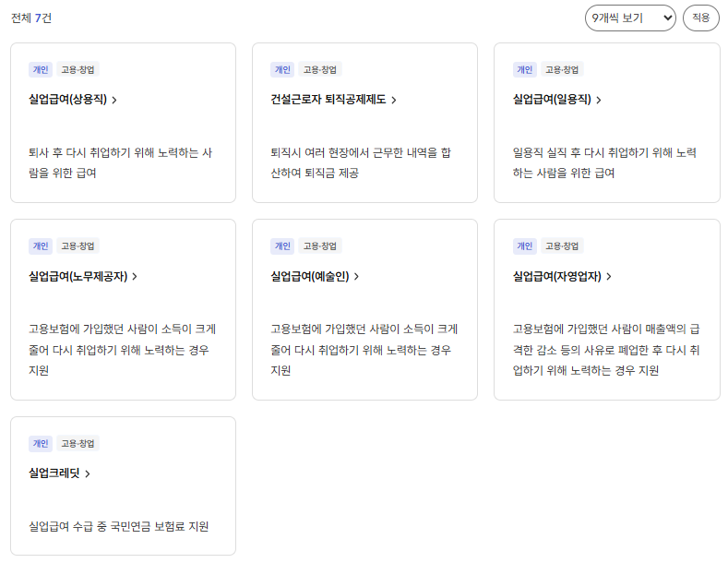Viewport: 728px width, 563px height.
Task: Open the 실업급여(상용직) title link
Action: pos(67,100)
